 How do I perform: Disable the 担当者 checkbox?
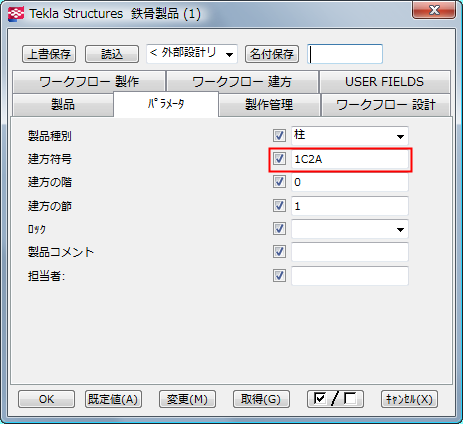279,276
